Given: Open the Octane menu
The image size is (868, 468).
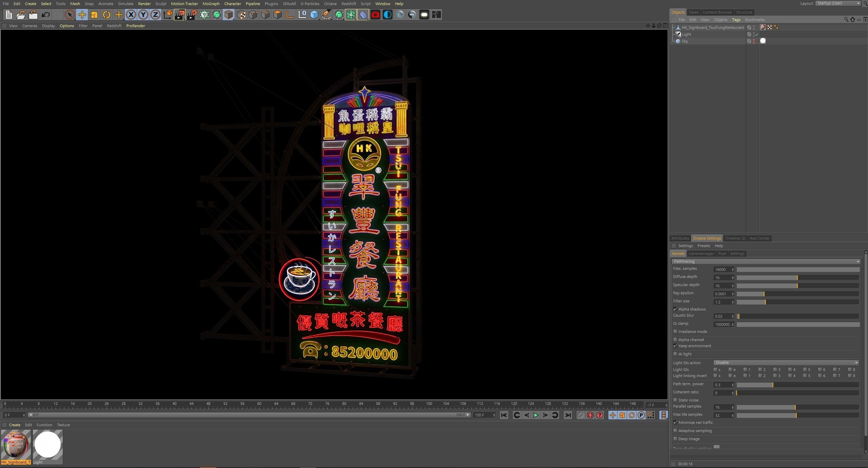Looking at the screenshot, I should pyautogui.click(x=330, y=4).
